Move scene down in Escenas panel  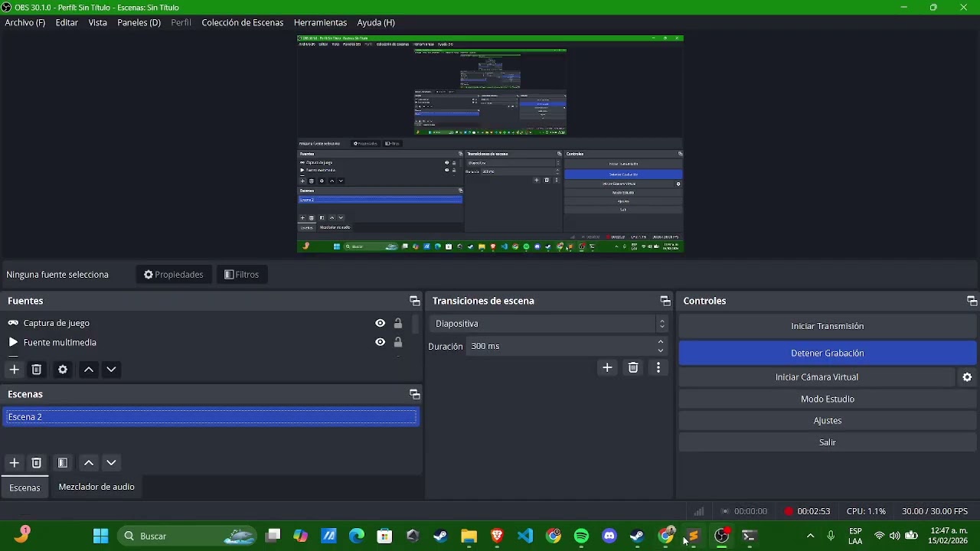pyautogui.click(x=111, y=463)
